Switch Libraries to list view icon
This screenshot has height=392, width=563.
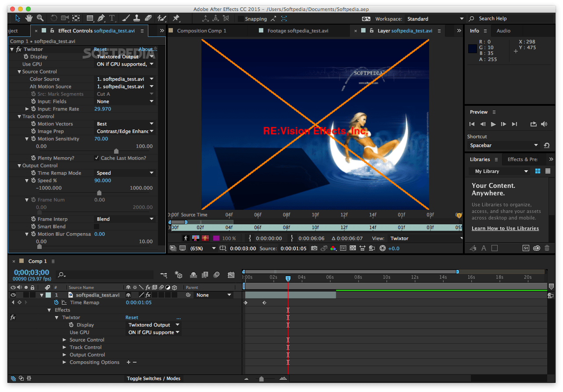click(548, 171)
